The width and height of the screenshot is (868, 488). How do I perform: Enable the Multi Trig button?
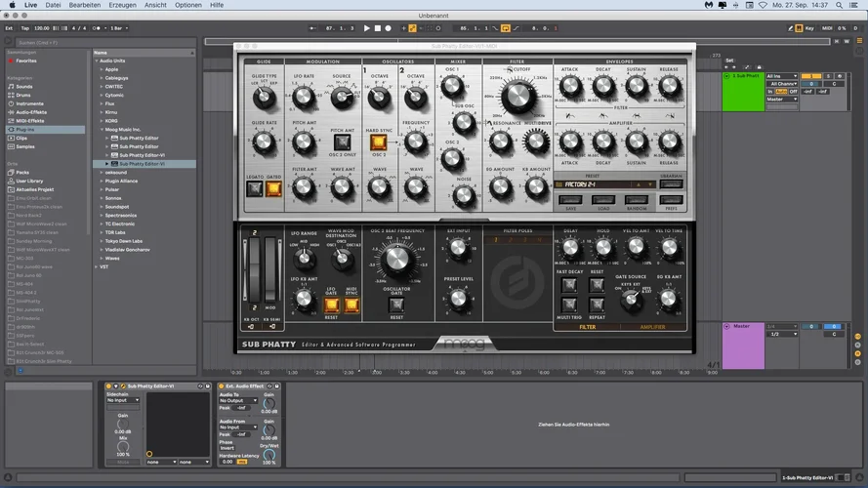pos(568,304)
